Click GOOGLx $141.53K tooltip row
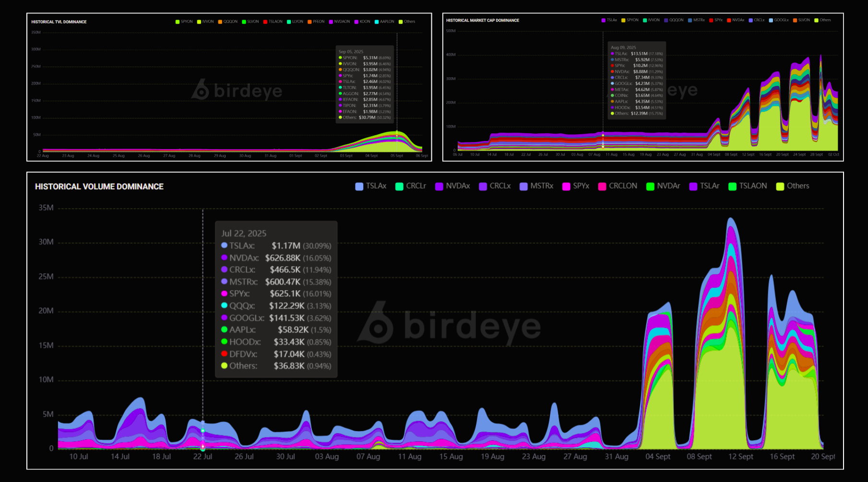Image resolution: width=868 pixels, height=482 pixels. (276, 318)
